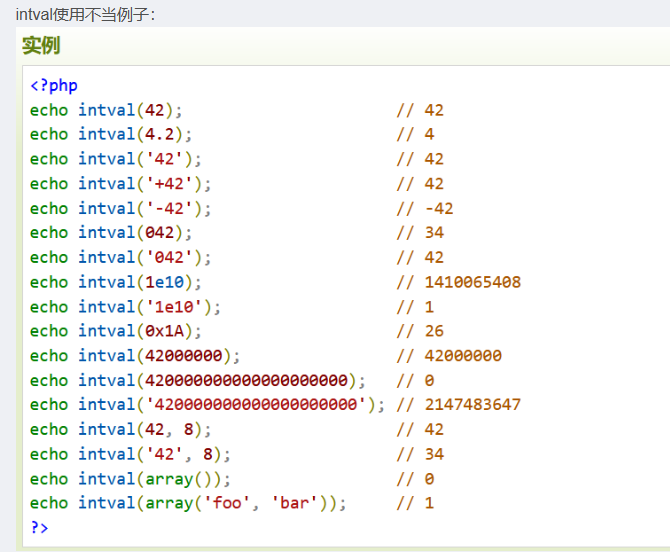The image size is (670, 552).
Task: Click the text 'intval使用不当例子:'
Action: click(x=86, y=14)
